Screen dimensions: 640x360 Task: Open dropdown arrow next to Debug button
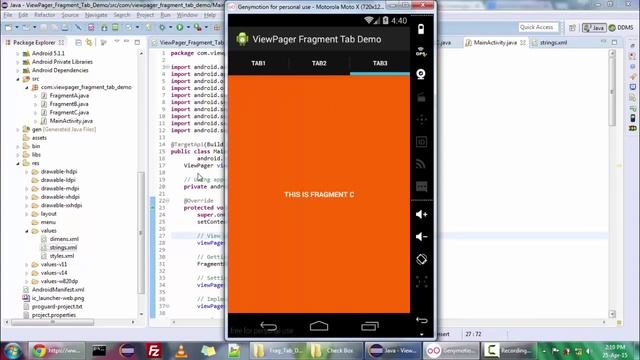(x=171, y=27)
